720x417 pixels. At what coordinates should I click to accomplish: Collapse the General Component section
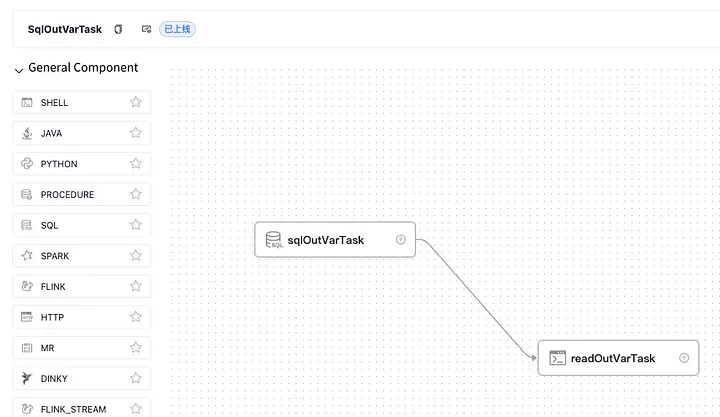(19, 70)
